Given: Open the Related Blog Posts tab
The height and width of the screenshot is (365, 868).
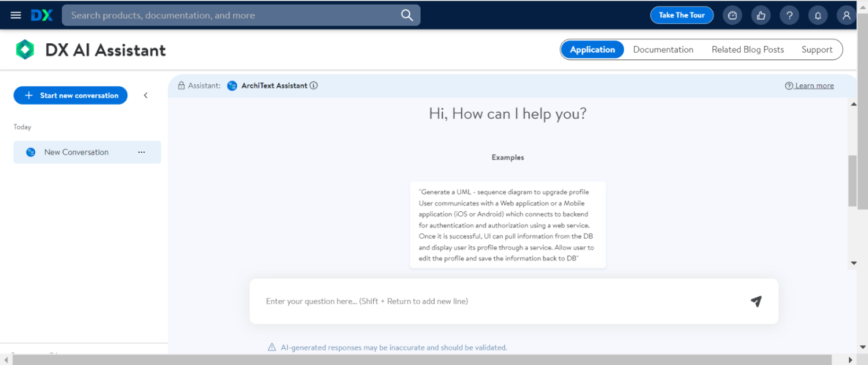Looking at the screenshot, I should click(748, 50).
